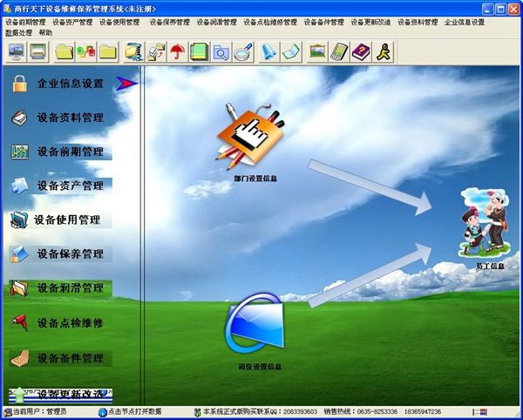Click the magnifying glass toolbar icon
The image size is (523, 420).
(x=243, y=51)
